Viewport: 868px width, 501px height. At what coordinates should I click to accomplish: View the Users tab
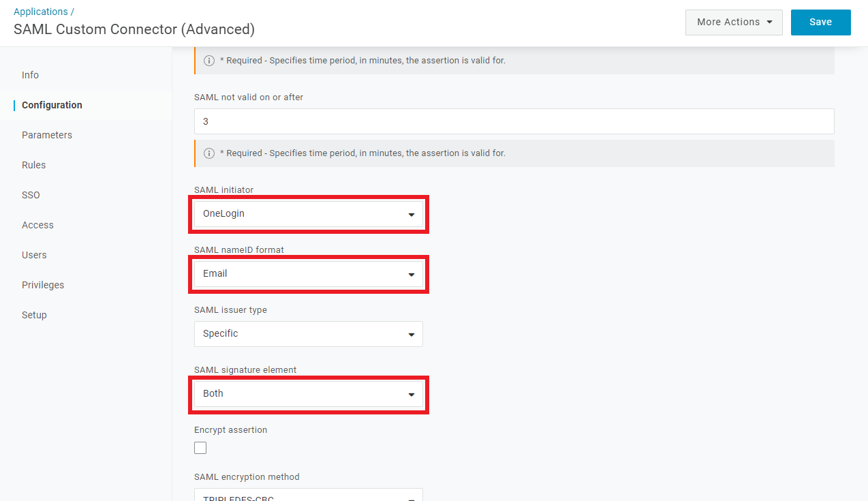pos(34,255)
